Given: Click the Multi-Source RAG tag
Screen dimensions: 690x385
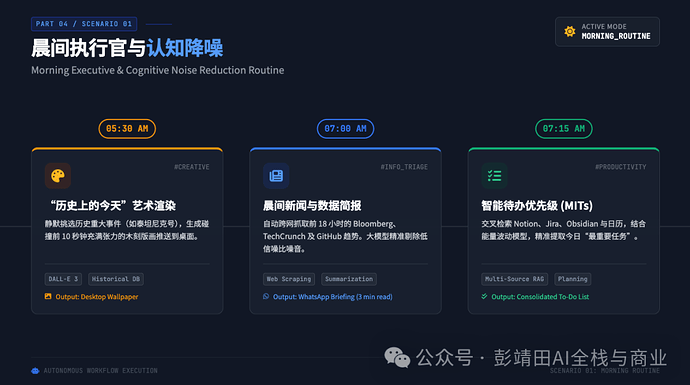Looking at the screenshot, I should (x=514, y=279).
